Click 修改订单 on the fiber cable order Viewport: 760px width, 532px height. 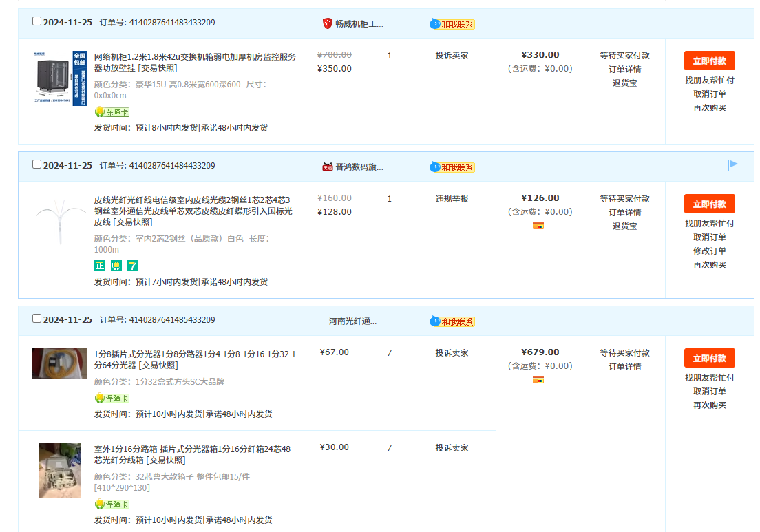pos(709,251)
